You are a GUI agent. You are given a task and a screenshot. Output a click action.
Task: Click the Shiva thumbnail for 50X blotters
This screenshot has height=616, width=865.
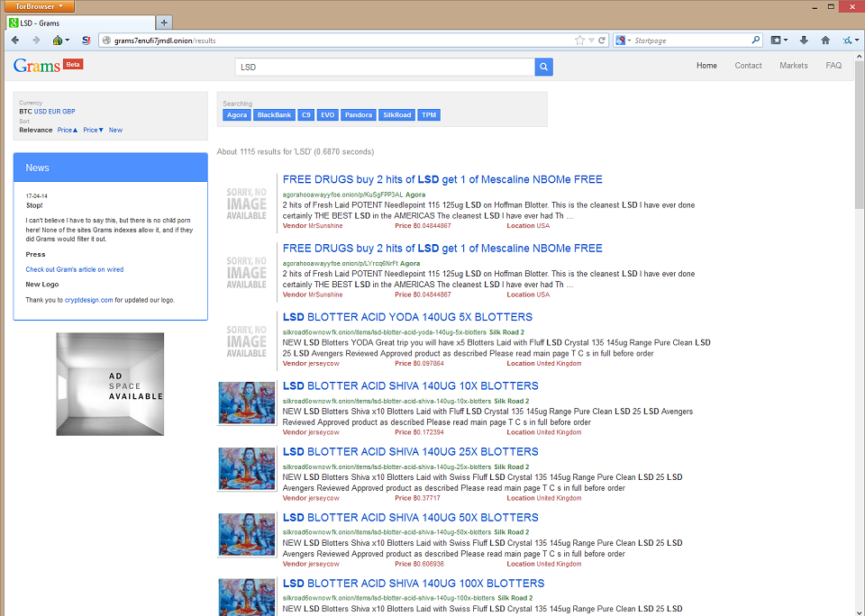tap(247, 534)
